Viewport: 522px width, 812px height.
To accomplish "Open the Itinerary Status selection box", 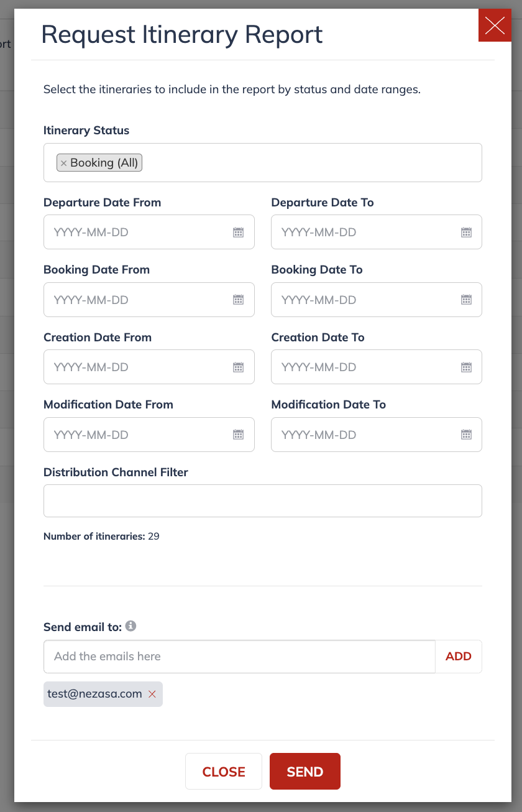I will [x=263, y=163].
